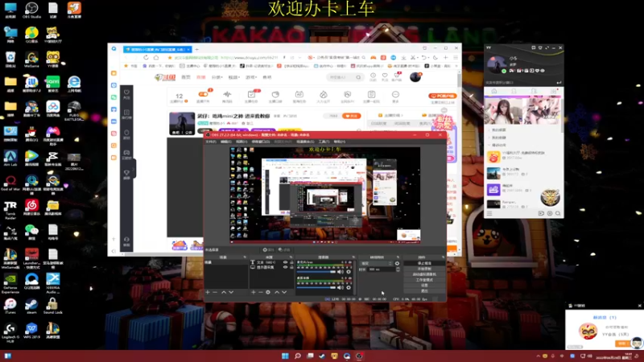Screen dimensions: 644x362
Task: Go to 首页 on the Douyu site
Action: pos(186,77)
